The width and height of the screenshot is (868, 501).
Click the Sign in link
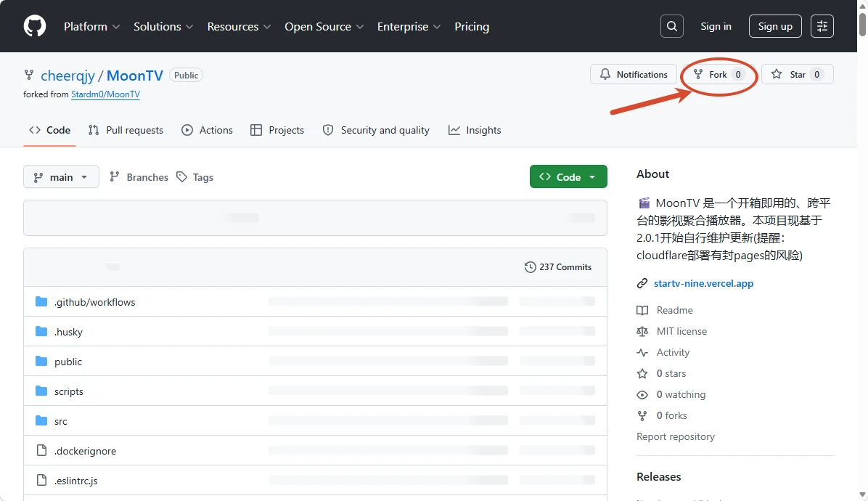click(x=716, y=26)
